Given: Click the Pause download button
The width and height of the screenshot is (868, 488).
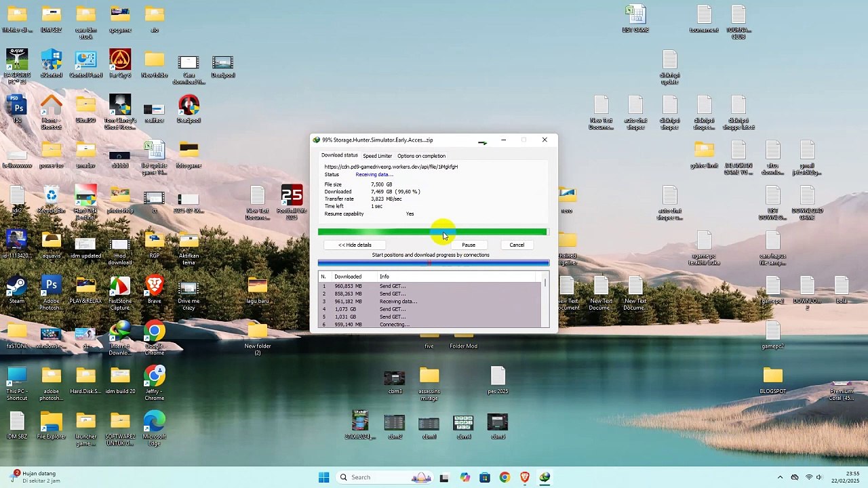Looking at the screenshot, I should pos(469,245).
